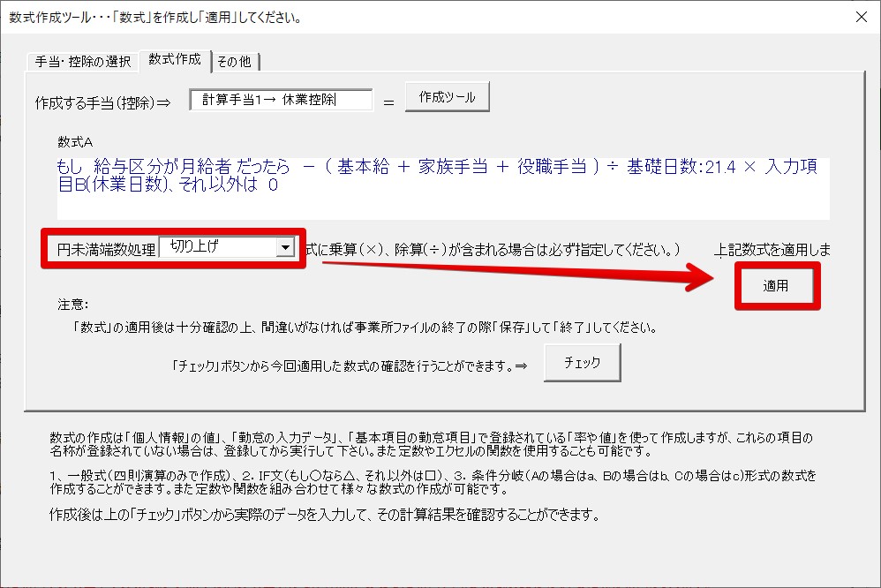Close the 数式作成ツール dialog window
Screen dimensions: 881x588
click(861, 17)
